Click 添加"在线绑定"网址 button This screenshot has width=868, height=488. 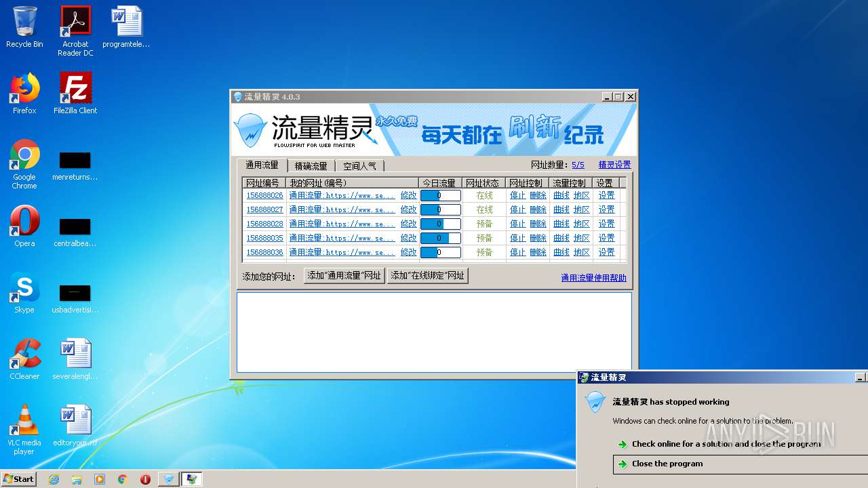pos(428,276)
